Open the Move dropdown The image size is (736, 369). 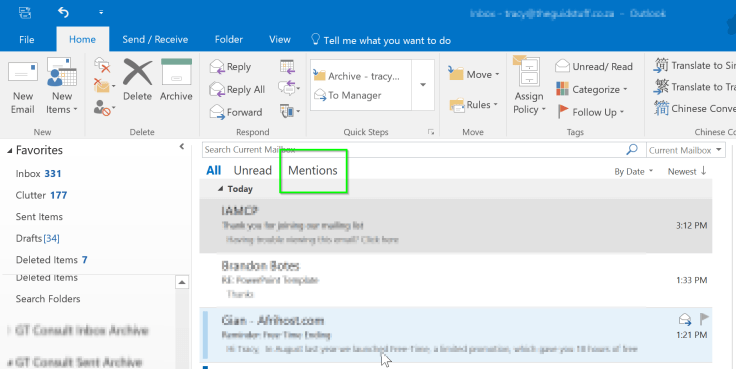tap(474, 74)
